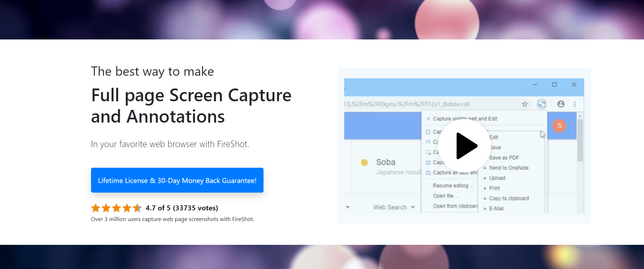Click 'Send to OneNote' entry in thumbnail submenu
Image resolution: width=644 pixels, height=269 pixels.
click(x=509, y=168)
